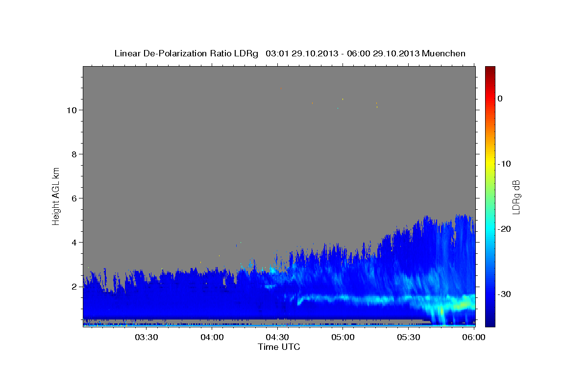Click the colorbar value -30

pyautogui.click(x=504, y=294)
